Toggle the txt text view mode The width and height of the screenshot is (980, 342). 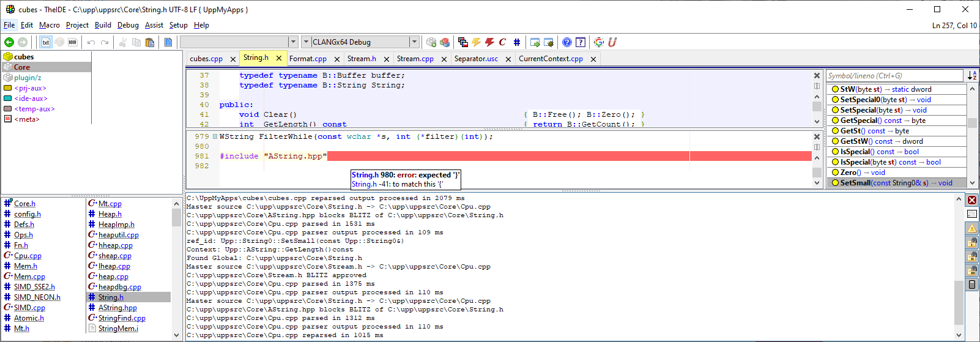pyautogui.click(x=46, y=42)
